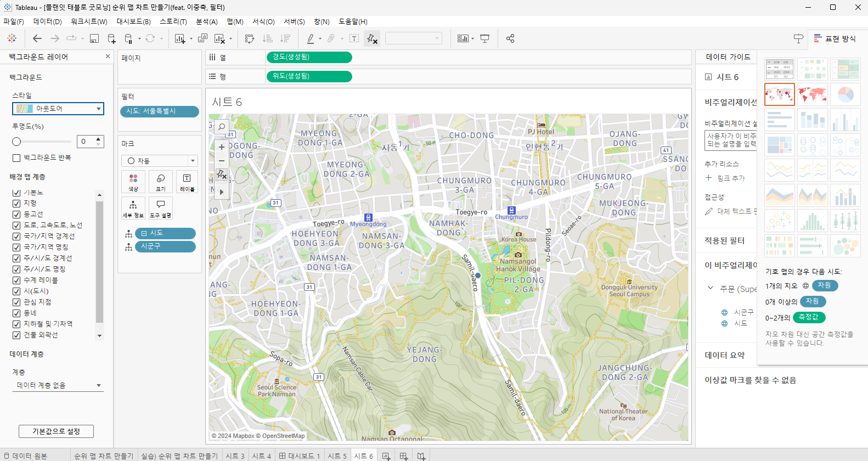Click the highlight pen toolbar icon

pos(311,38)
